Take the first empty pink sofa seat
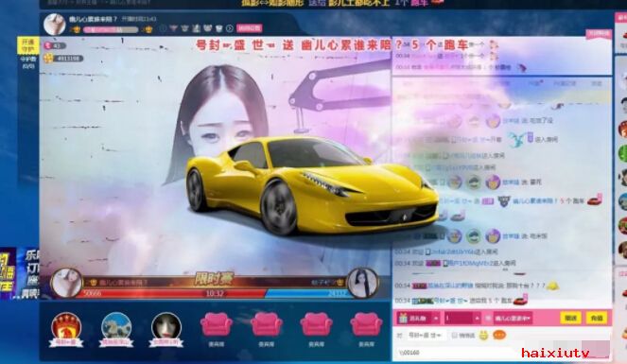627x364 pixels. tap(217, 324)
